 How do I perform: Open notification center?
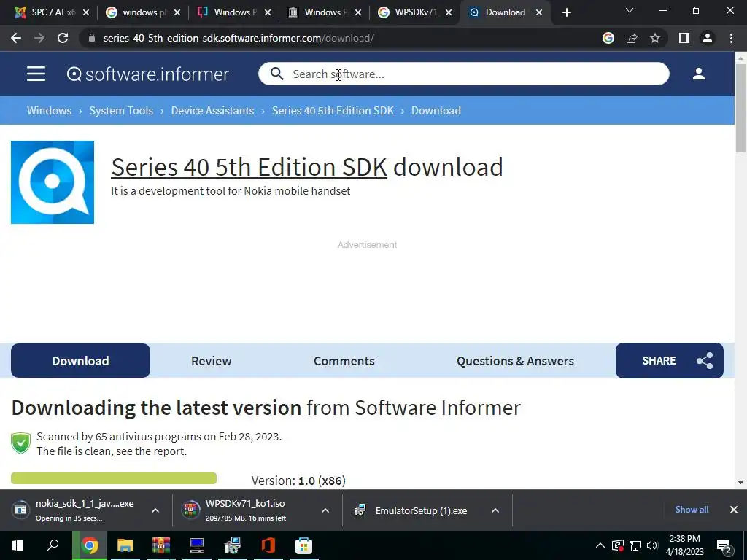coord(724,546)
